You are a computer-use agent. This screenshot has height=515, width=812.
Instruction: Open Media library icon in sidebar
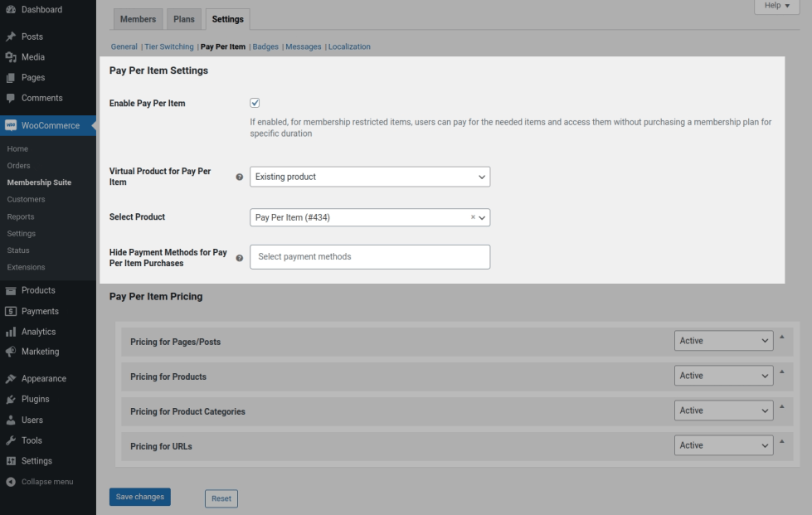click(11, 57)
